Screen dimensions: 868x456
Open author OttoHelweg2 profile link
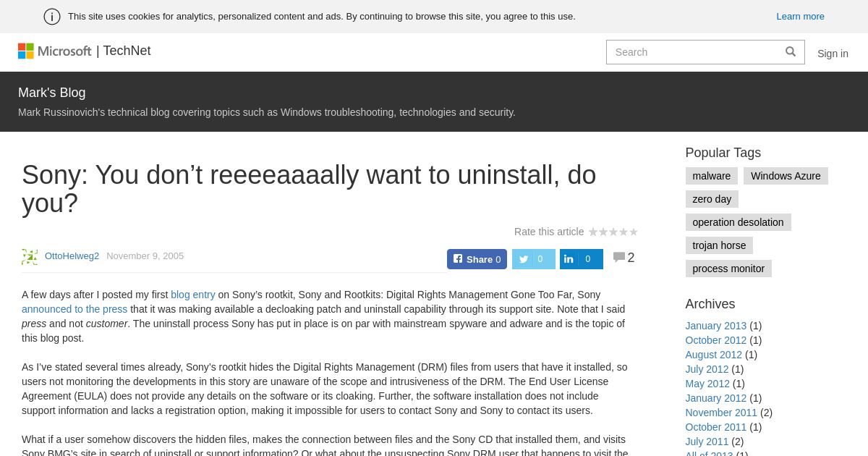(x=72, y=256)
